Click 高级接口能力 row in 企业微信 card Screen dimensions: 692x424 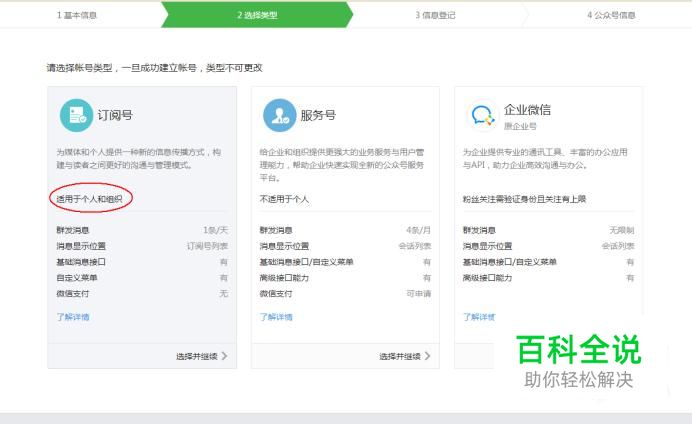(x=549, y=278)
